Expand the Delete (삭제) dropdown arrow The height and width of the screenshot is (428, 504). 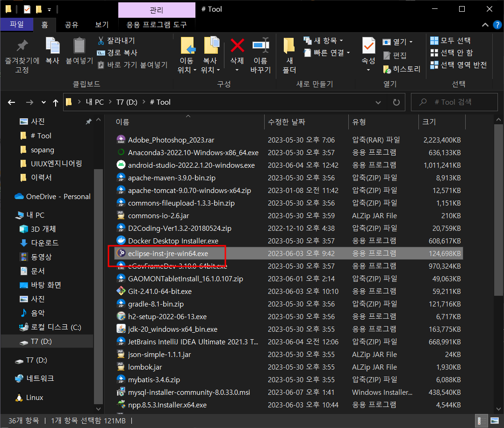click(x=237, y=70)
